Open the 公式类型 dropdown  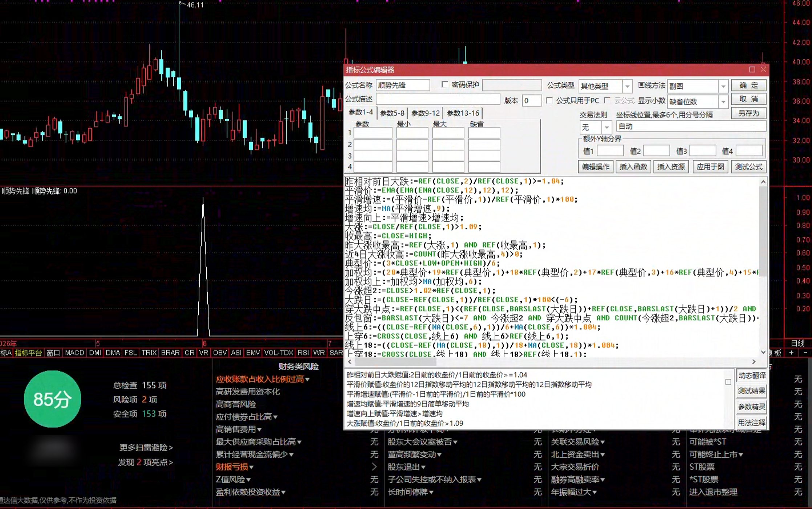click(627, 86)
